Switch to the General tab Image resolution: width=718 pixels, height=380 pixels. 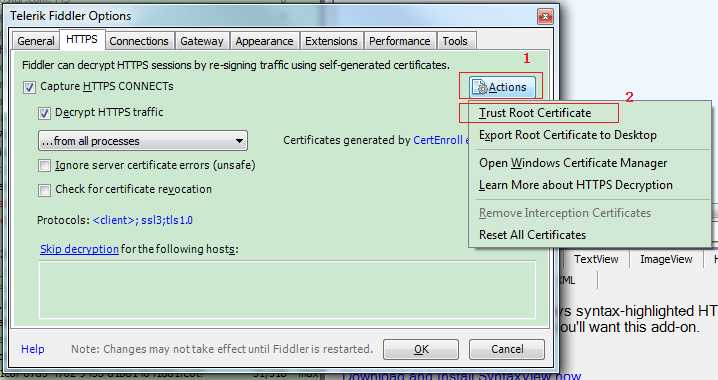35,41
